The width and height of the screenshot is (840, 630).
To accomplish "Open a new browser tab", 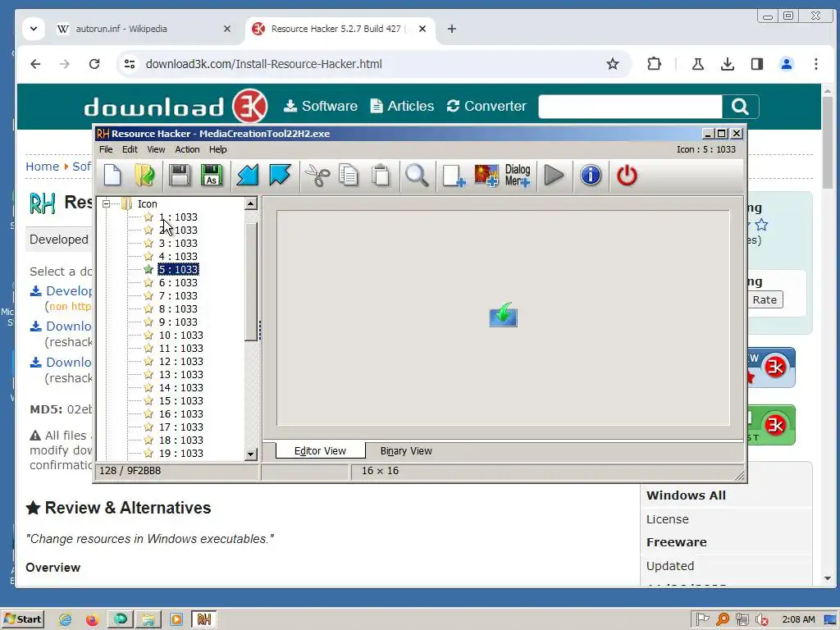I will point(452,29).
